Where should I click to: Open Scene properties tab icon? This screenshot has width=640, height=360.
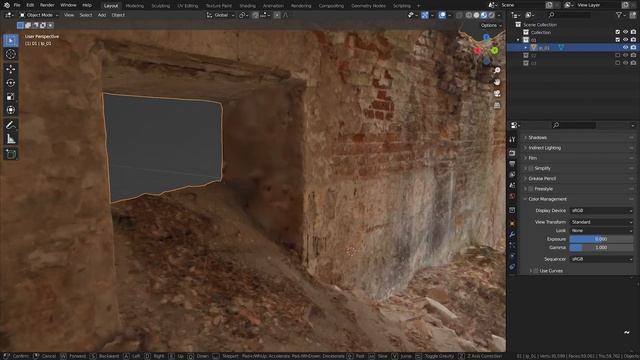point(512,185)
